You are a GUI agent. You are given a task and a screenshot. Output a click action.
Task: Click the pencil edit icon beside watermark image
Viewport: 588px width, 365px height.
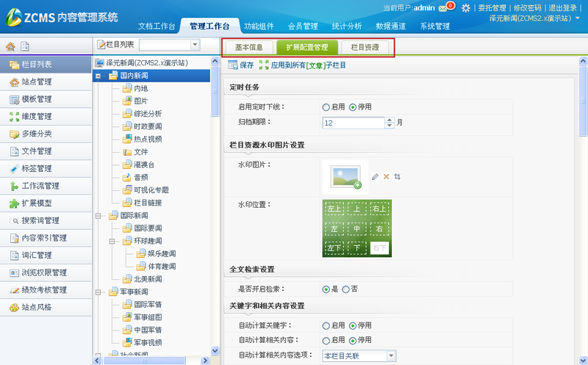pos(375,176)
